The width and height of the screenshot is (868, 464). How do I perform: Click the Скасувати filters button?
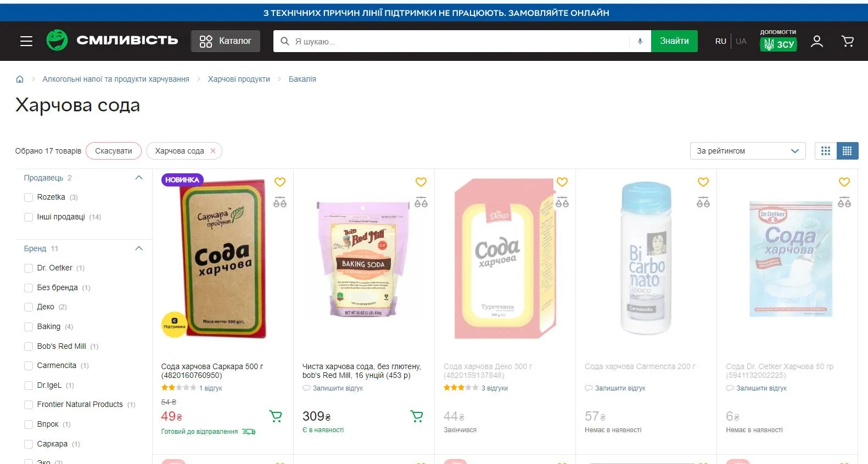coord(114,151)
